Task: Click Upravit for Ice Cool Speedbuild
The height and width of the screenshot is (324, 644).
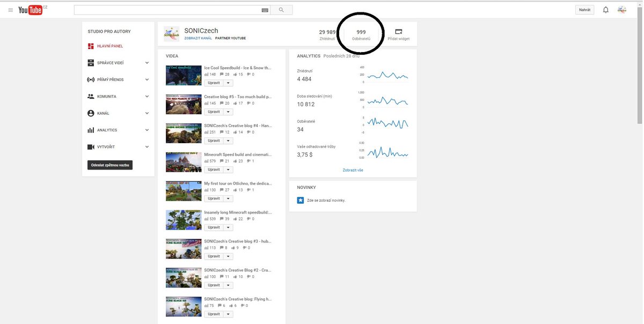Action: (x=214, y=83)
